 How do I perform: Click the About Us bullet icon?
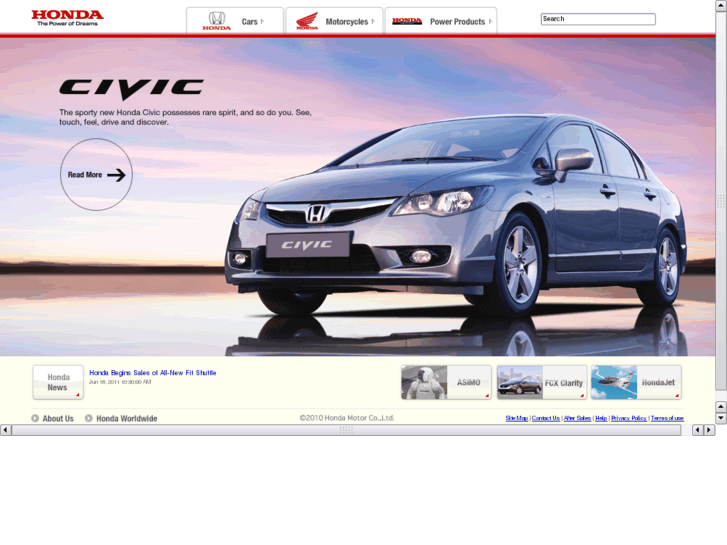click(35, 419)
